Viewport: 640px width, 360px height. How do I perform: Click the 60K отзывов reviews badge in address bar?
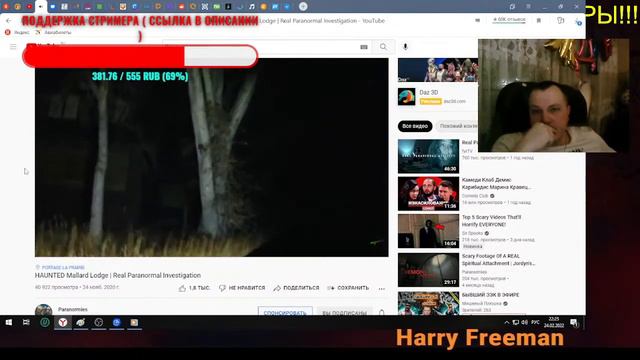pos(509,20)
